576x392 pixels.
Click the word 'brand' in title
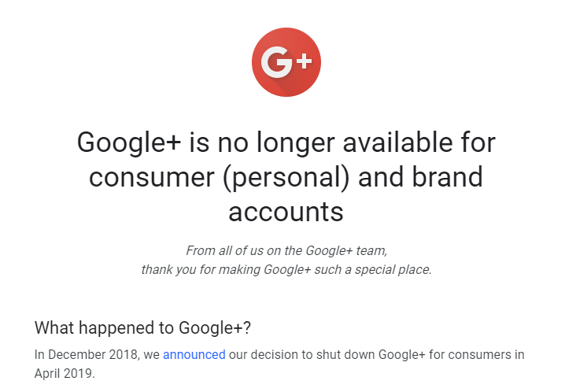point(447,176)
